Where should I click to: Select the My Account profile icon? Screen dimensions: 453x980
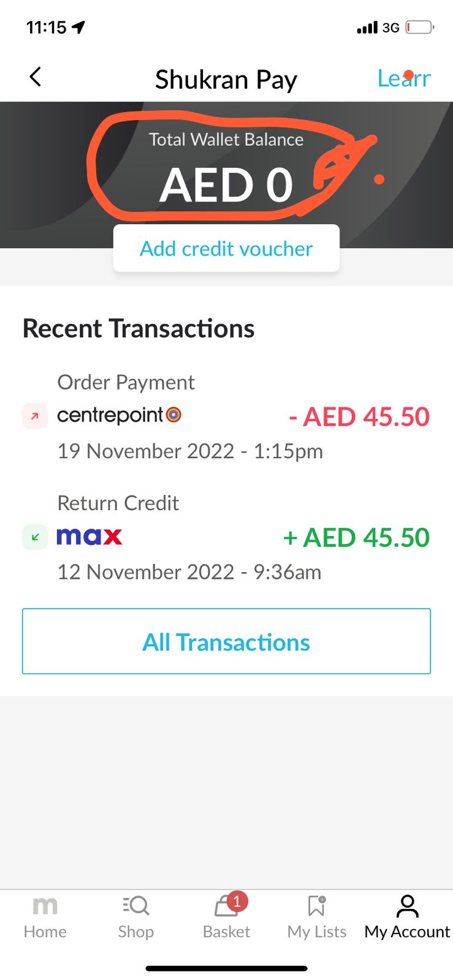pyautogui.click(x=407, y=906)
